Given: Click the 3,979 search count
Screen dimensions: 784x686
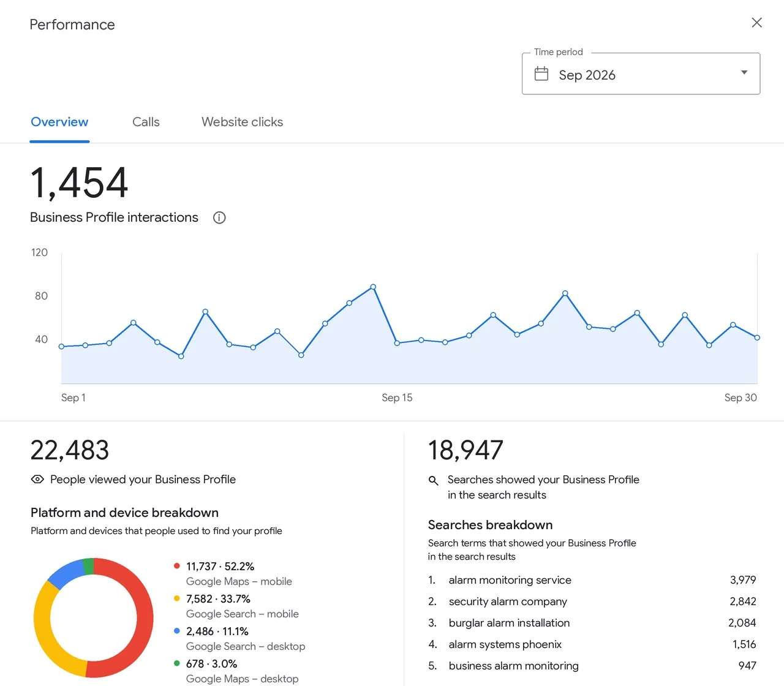Looking at the screenshot, I should click(743, 580).
